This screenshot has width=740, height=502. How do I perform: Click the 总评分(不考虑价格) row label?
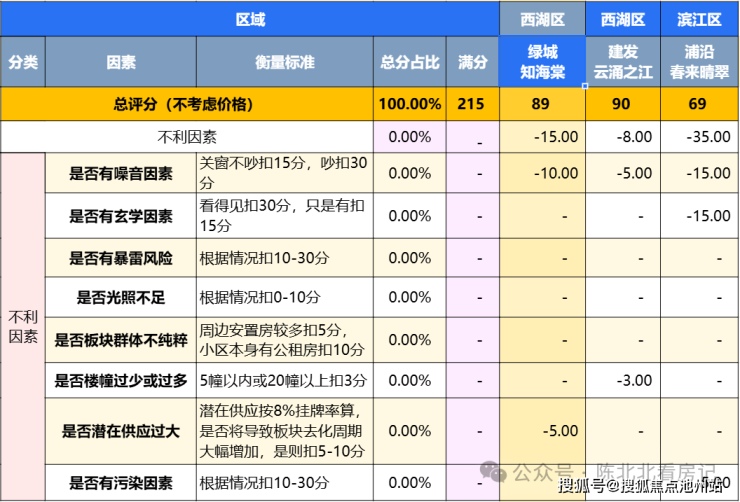pyautogui.click(x=187, y=104)
